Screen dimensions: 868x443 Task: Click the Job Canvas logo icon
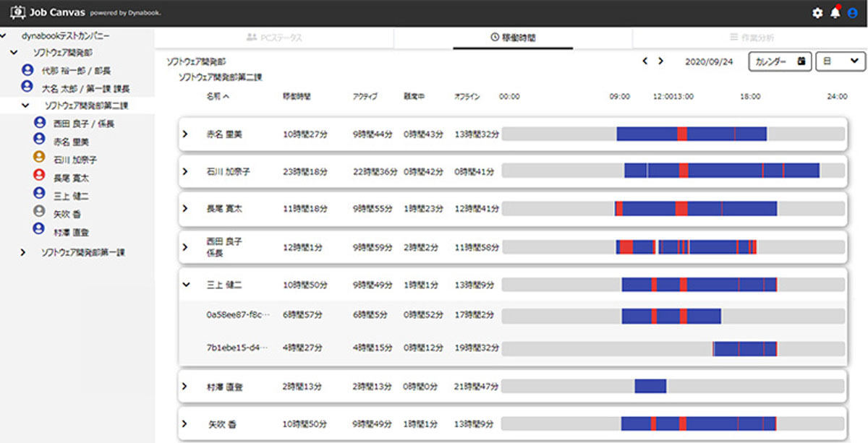pos(17,13)
